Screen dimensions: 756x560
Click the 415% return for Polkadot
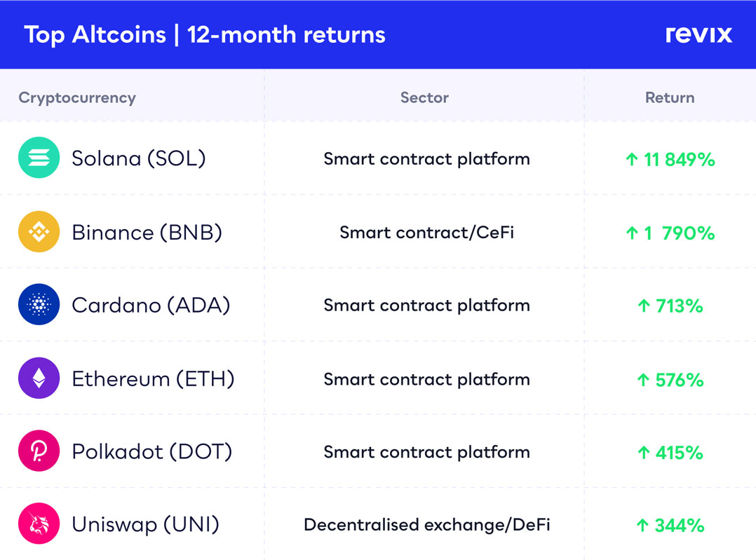click(679, 453)
